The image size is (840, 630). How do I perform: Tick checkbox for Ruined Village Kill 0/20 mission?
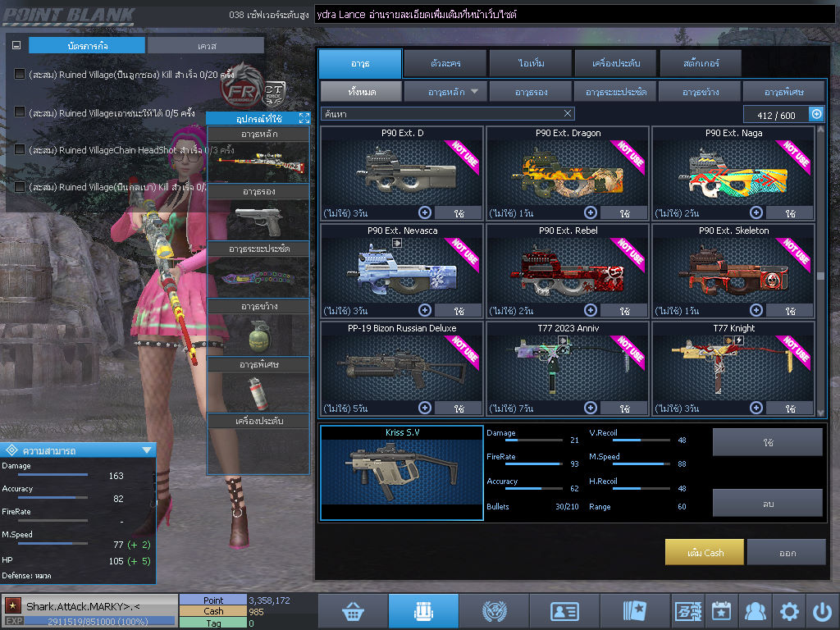tap(20, 74)
